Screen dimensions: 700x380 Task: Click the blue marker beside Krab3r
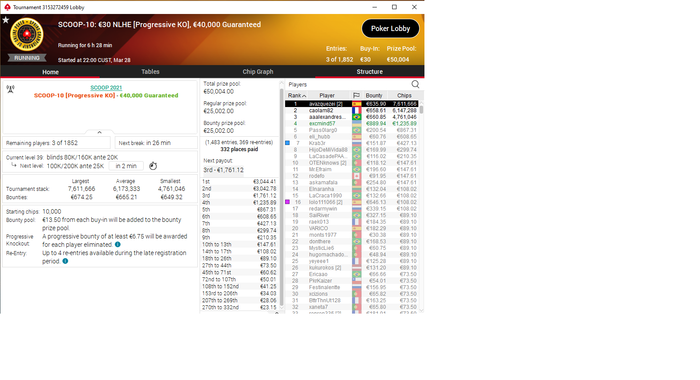pos(288,143)
